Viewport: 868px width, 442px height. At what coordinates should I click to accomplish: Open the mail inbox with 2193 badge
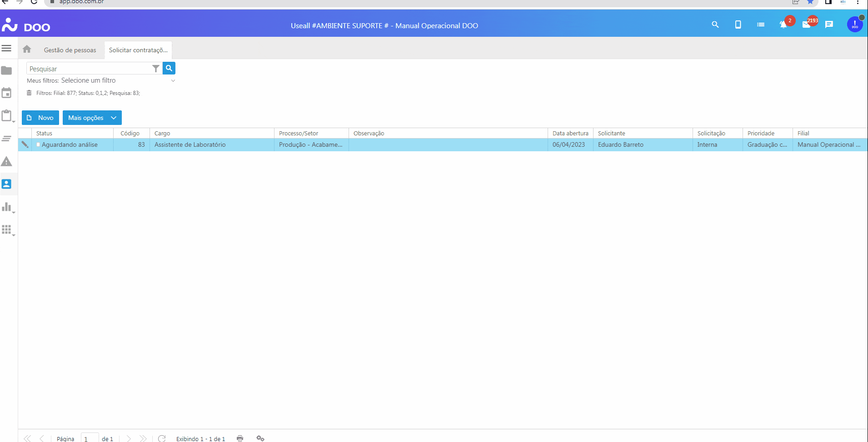tap(807, 25)
